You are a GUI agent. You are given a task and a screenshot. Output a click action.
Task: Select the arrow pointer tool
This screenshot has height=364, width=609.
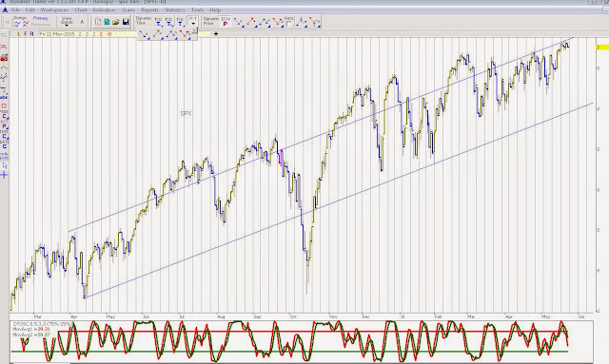(x=5, y=165)
